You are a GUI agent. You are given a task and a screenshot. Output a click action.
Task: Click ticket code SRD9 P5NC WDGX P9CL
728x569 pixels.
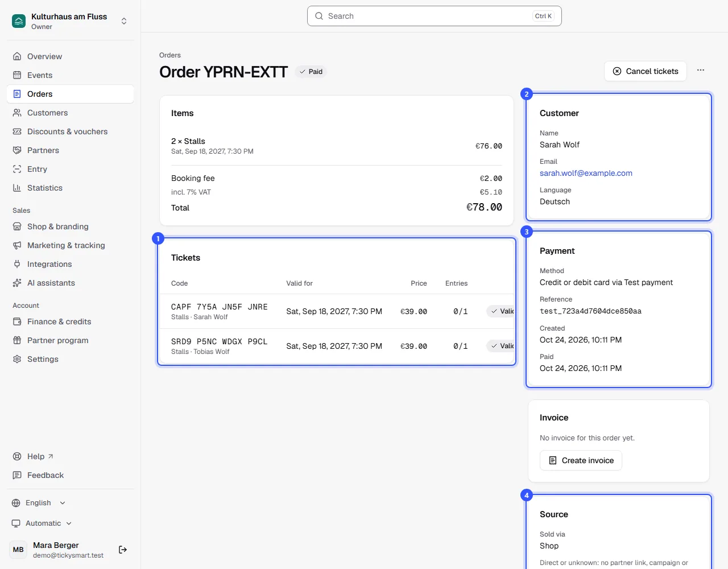tap(220, 341)
